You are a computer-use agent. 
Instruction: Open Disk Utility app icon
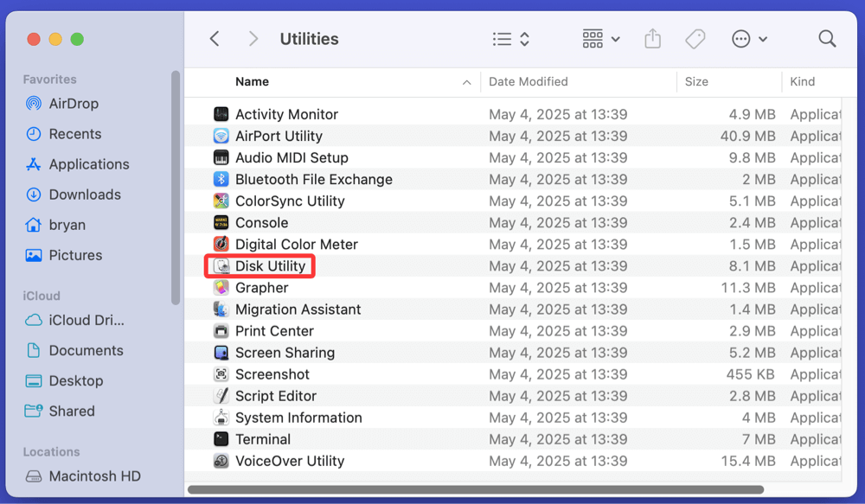221,266
